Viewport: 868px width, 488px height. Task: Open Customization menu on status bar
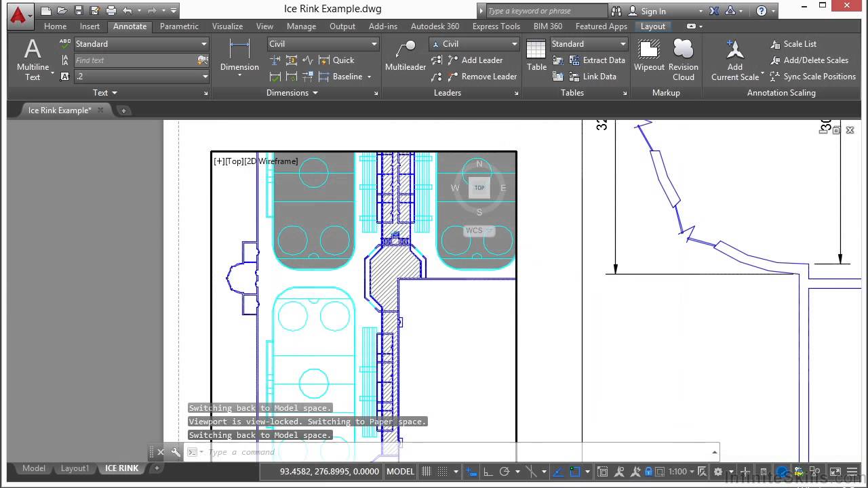click(x=853, y=472)
